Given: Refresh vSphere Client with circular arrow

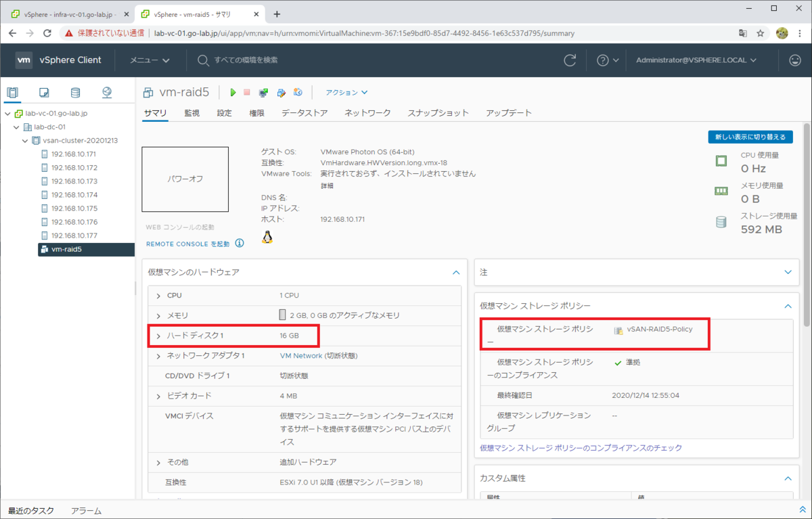Looking at the screenshot, I should pos(570,60).
